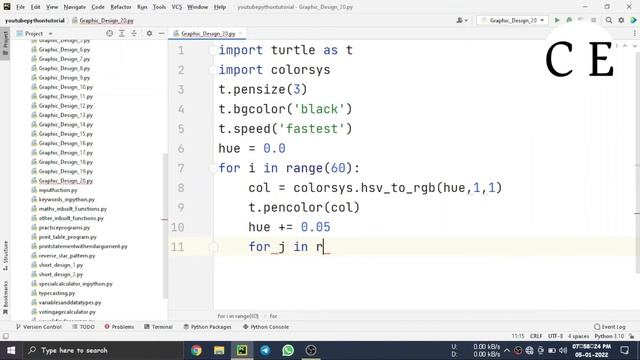Open the Python Console tool window

point(266,327)
